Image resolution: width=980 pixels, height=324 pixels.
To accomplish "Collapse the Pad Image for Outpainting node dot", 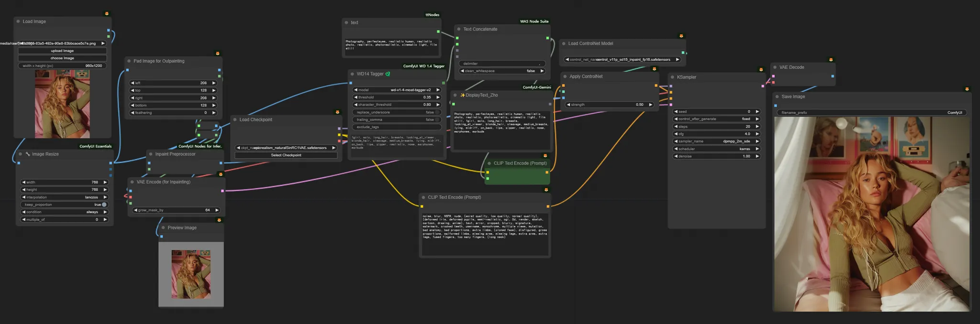I will 129,61.
